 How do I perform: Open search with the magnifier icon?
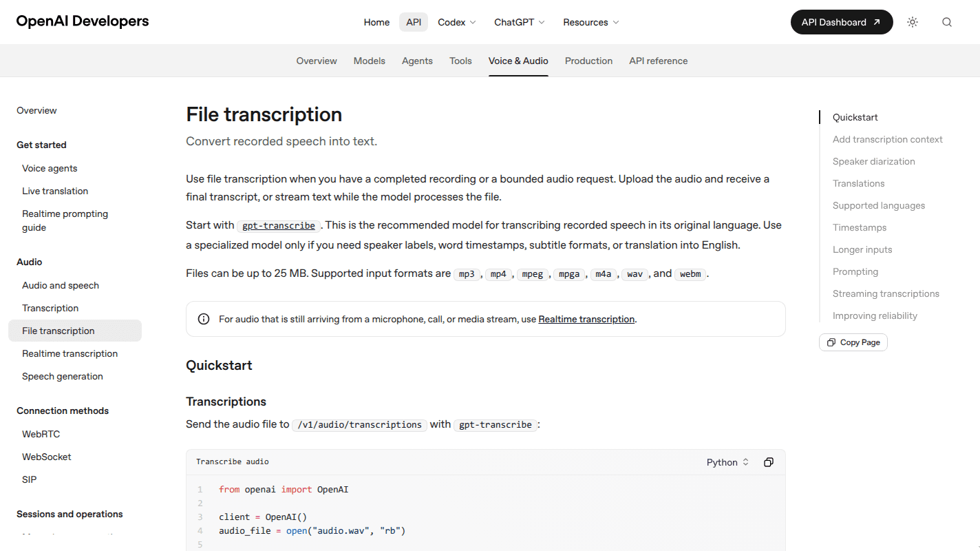tap(947, 22)
